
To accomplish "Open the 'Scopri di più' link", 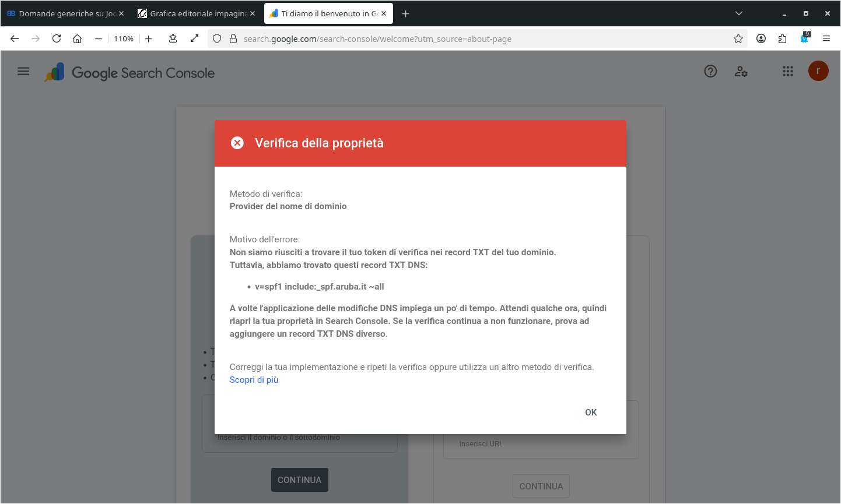I will coord(254,380).
